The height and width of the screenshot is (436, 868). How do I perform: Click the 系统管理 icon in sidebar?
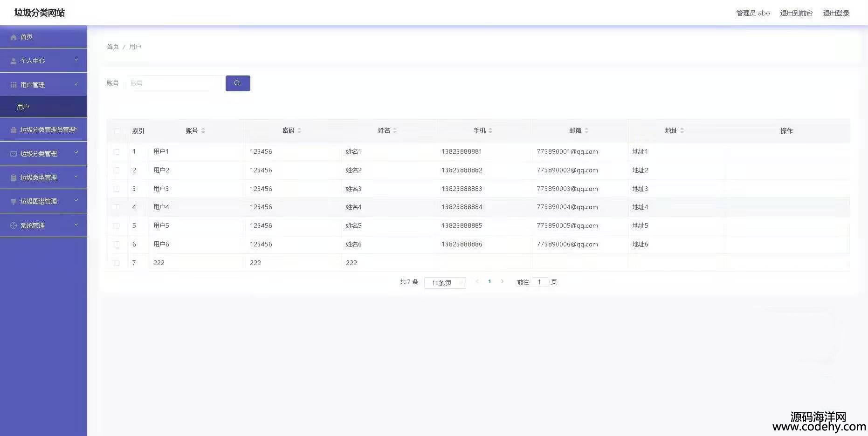point(14,225)
